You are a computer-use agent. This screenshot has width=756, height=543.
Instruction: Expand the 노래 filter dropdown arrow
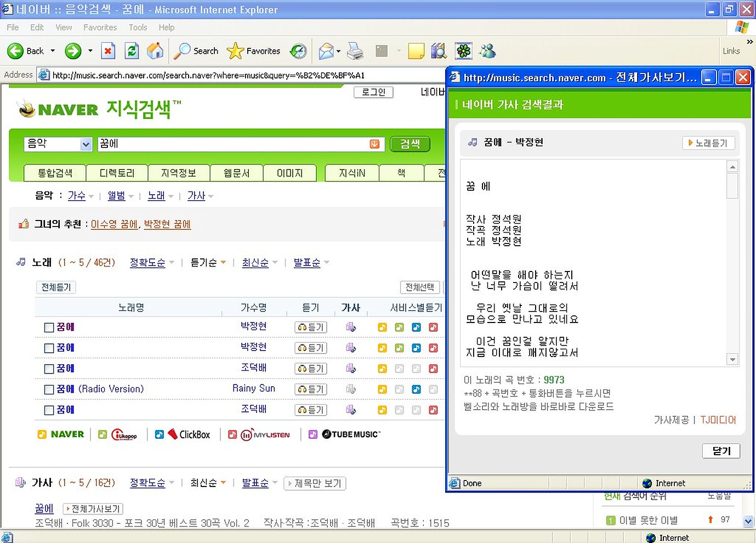coord(171,196)
